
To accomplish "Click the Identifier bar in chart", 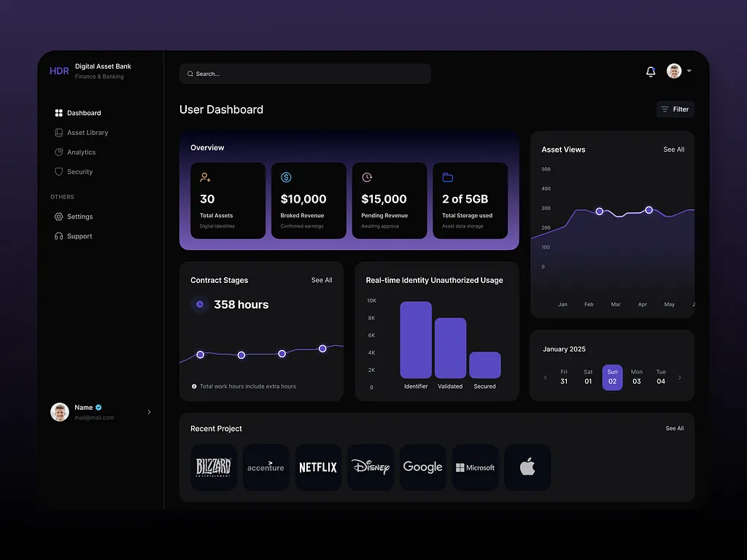I will click(x=416, y=340).
